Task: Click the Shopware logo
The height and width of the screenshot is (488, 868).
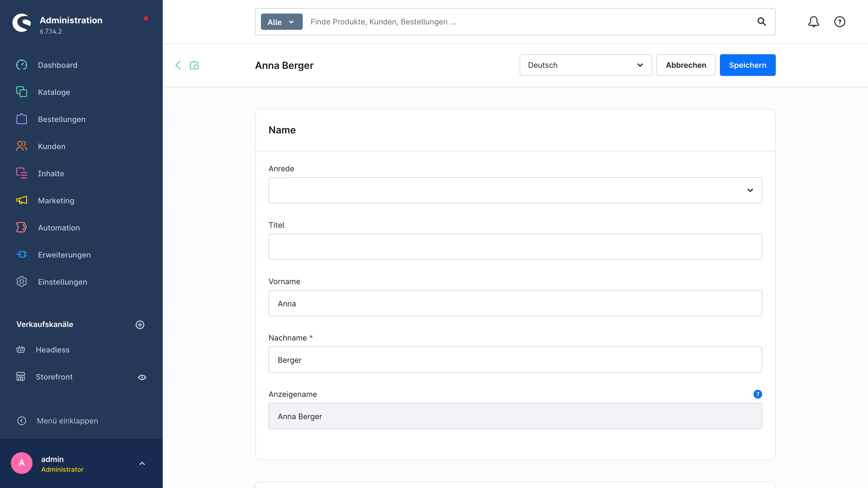Action: click(x=22, y=23)
